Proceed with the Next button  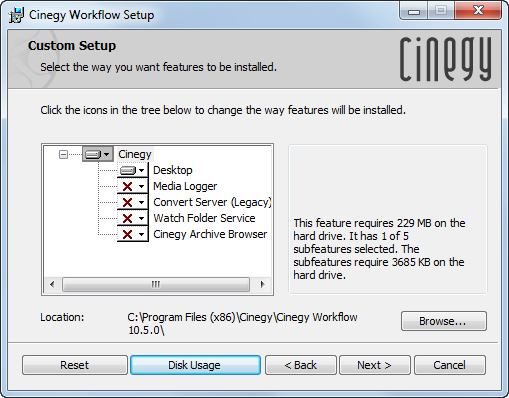[375, 365]
